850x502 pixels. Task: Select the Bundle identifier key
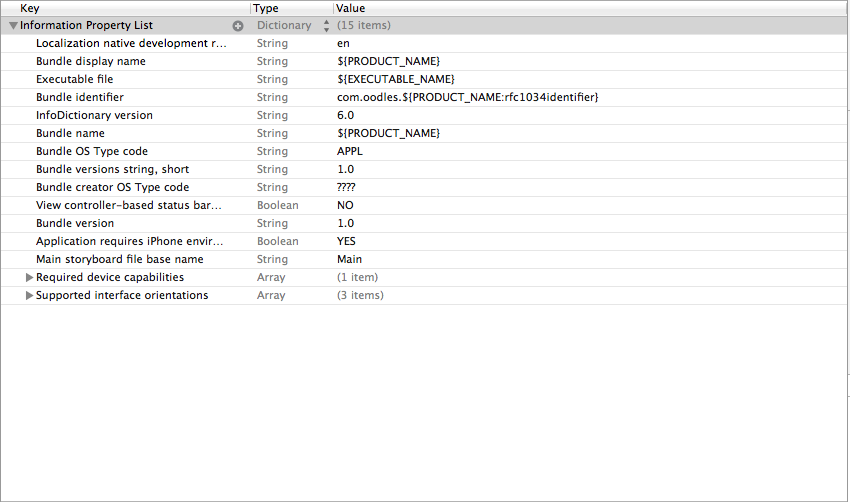tap(80, 97)
